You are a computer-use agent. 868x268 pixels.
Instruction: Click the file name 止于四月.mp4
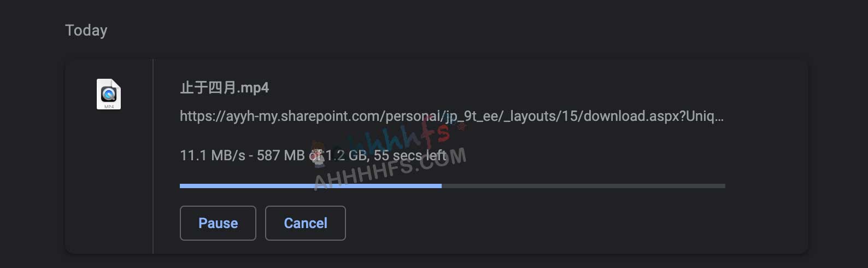[x=225, y=88]
